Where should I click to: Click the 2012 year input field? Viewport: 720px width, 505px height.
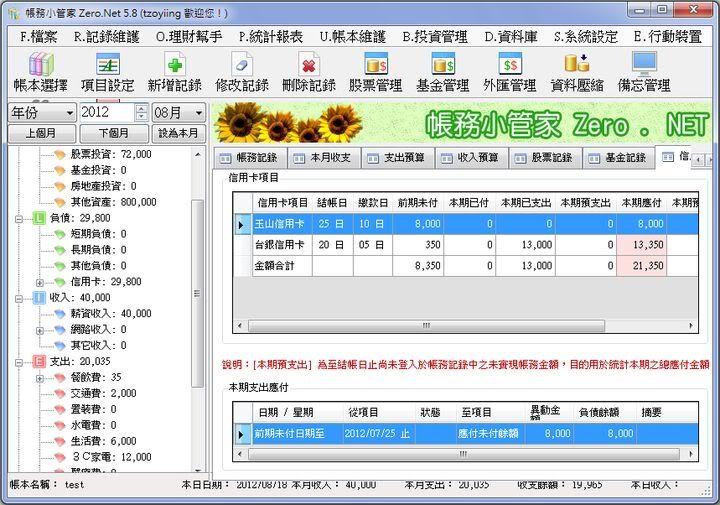coord(107,112)
